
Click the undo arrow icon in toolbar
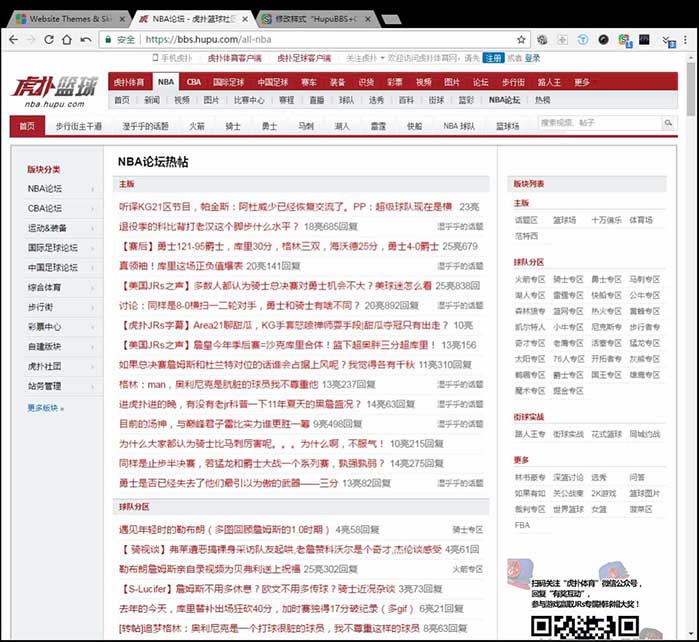pyautogui.click(x=86, y=40)
